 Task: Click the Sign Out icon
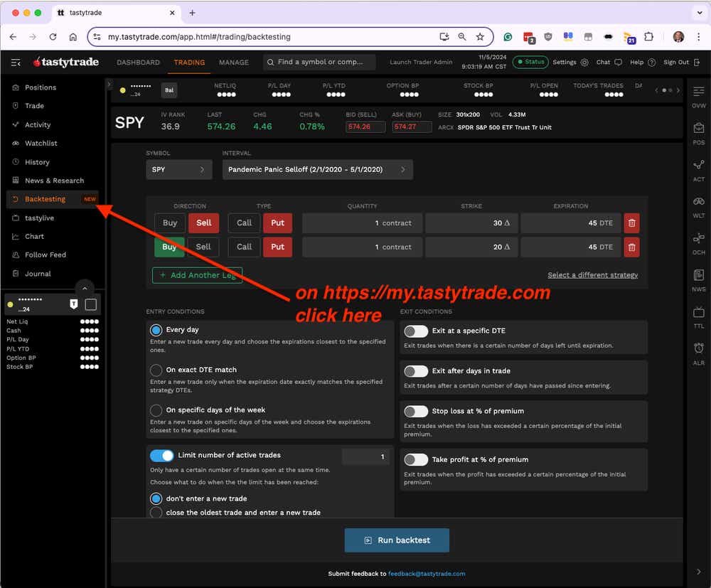click(697, 63)
